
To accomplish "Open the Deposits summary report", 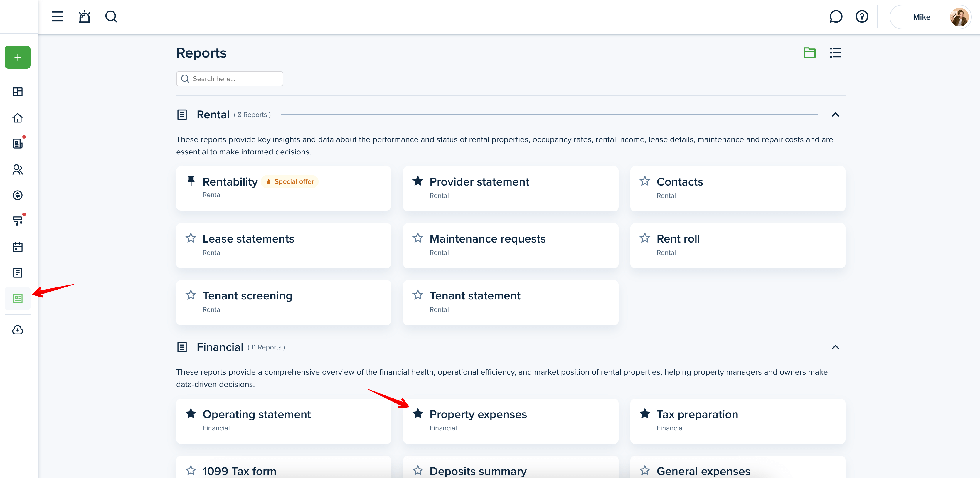I will tap(511, 467).
